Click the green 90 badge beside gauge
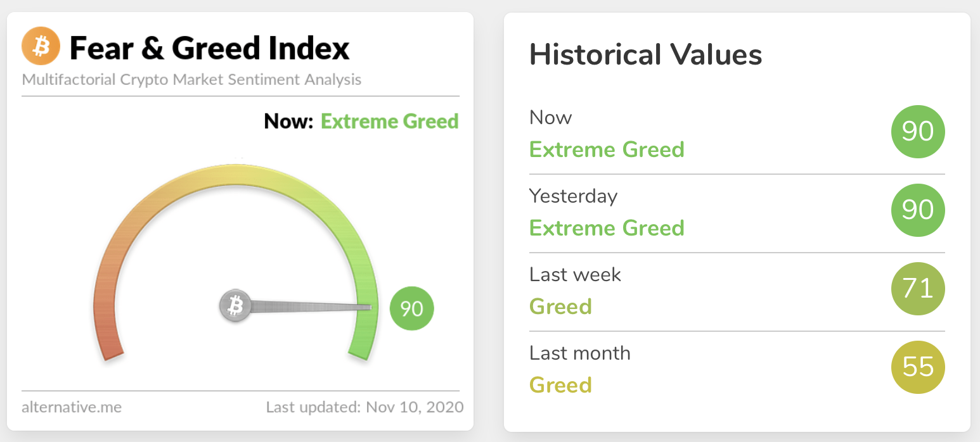Viewport: 980px width, 442px height. [x=411, y=309]
